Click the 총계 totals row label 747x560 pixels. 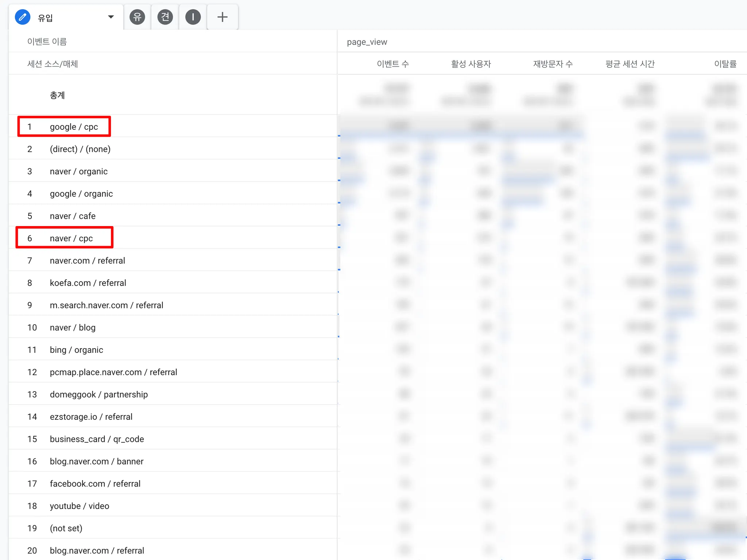57,95
